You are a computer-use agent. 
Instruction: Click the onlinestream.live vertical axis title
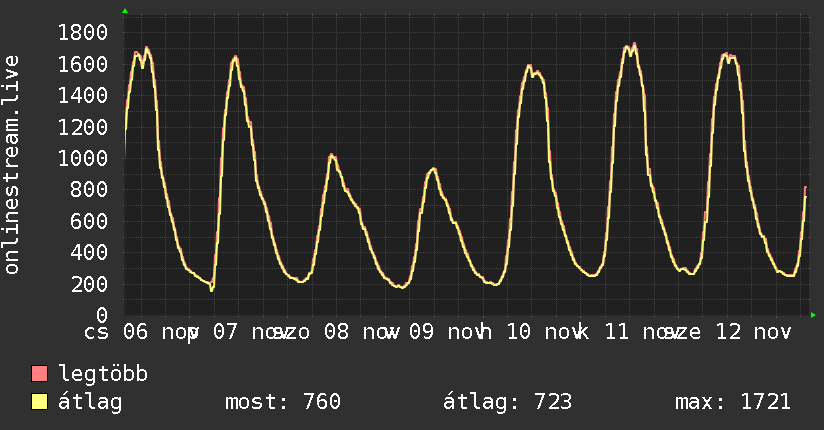11,165
